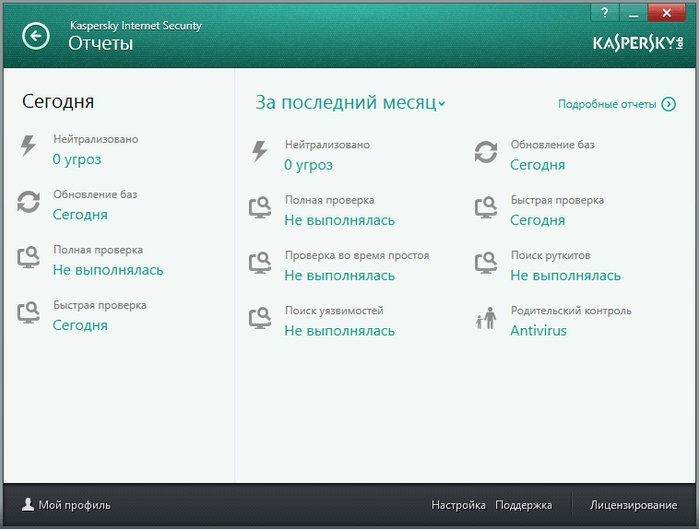Click Не выполнялась under monthly Полная проверка
This screenshot has width=699, height=530.
340,220
